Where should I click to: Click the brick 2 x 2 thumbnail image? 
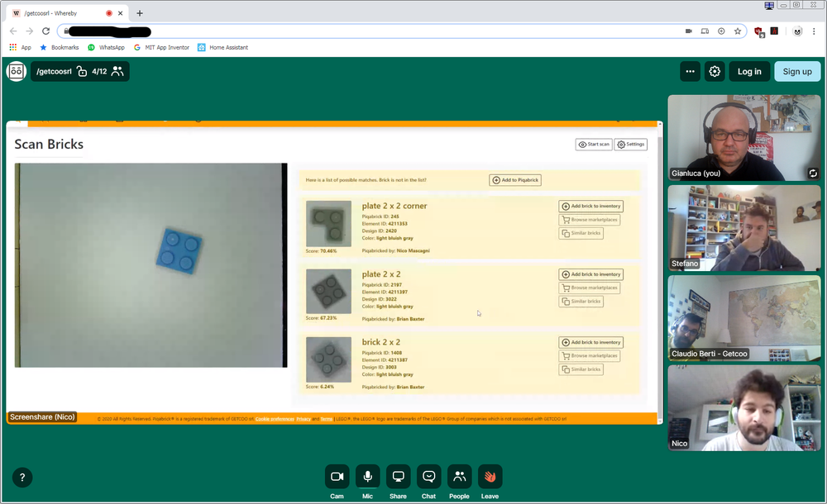point(328,359)
